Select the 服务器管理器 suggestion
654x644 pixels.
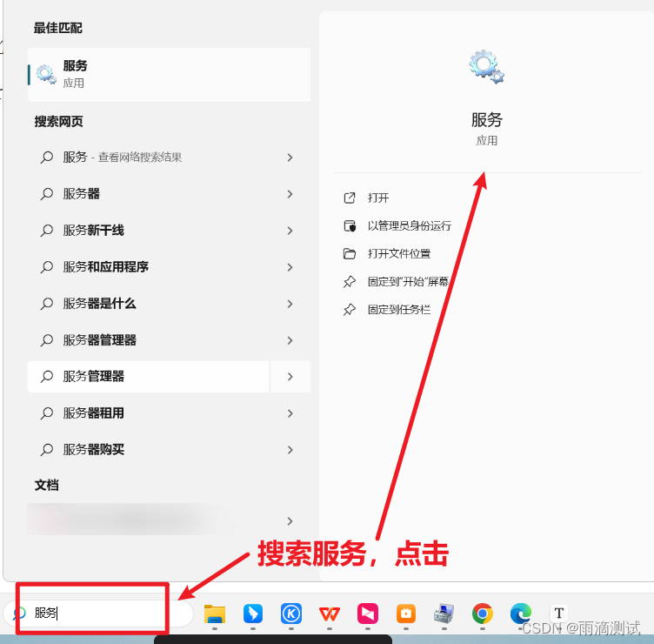point(148,340)
